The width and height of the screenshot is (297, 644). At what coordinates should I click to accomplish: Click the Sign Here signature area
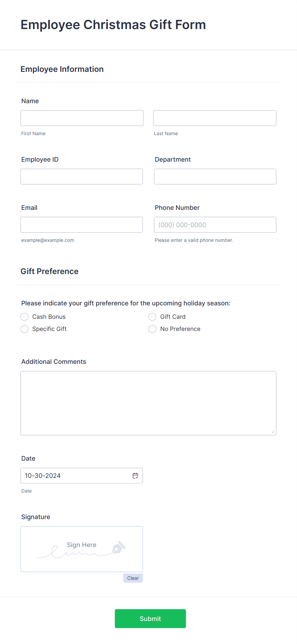(81, 545)
